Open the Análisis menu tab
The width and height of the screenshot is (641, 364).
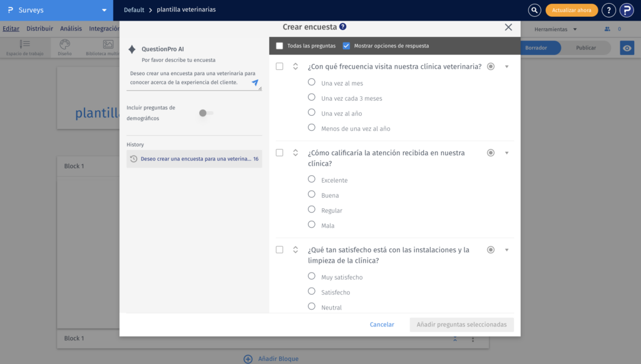coord(71,29)
